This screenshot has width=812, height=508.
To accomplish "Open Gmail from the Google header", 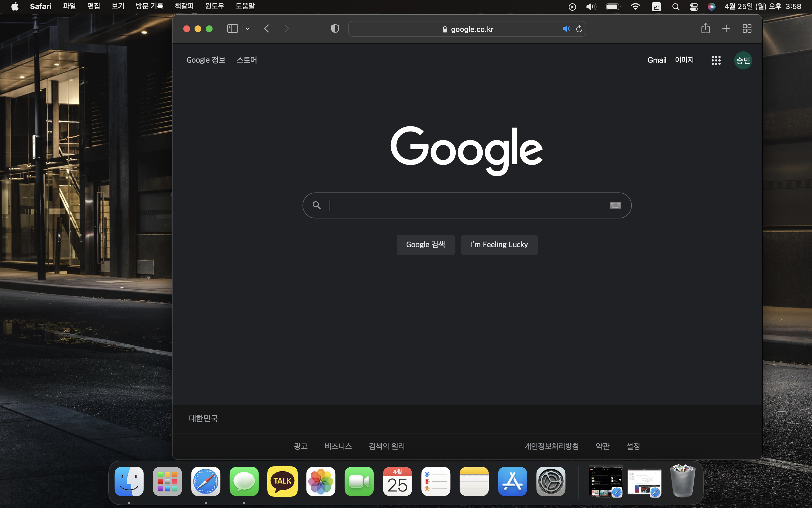I will tap(657, 60).
